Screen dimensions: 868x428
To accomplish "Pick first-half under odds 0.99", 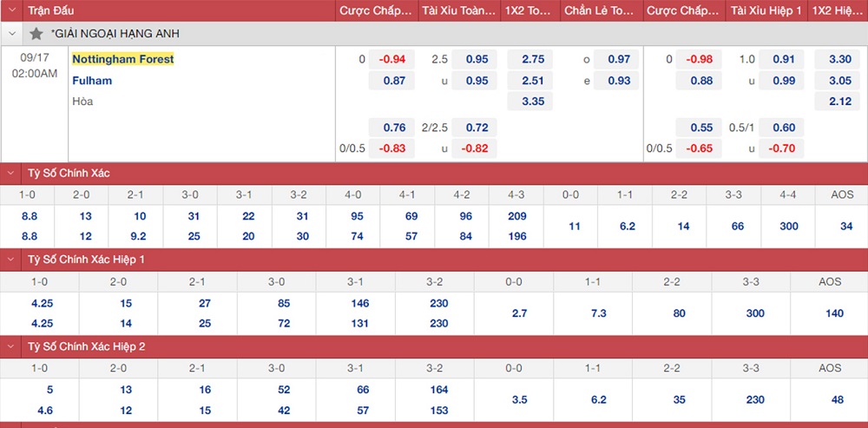I will pos(782,81).
